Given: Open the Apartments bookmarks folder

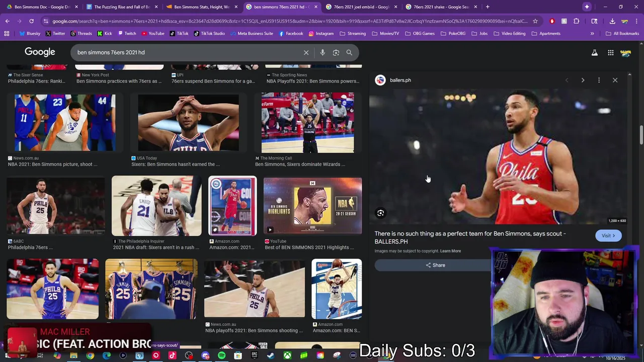Looking at the screenshot, I should click(x=545, y=33).
